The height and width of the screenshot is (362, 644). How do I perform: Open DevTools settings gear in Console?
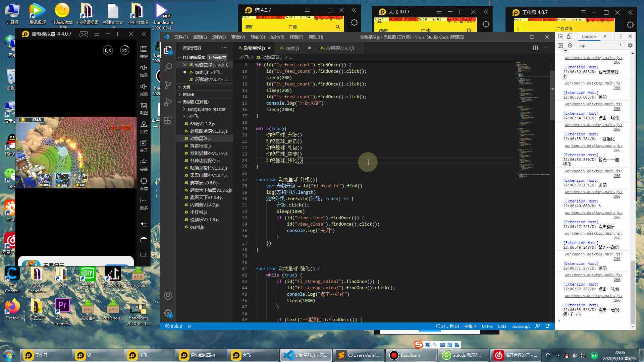tap(630, 45)
